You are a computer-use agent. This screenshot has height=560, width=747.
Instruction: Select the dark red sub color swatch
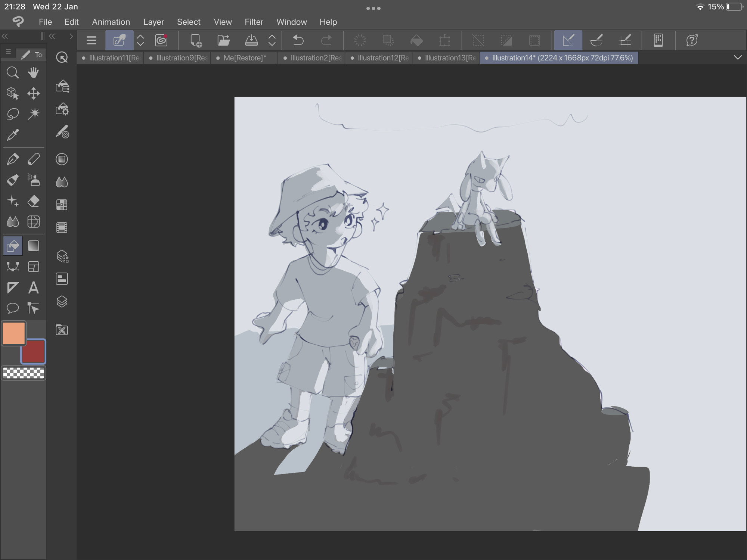pos(33,351)
